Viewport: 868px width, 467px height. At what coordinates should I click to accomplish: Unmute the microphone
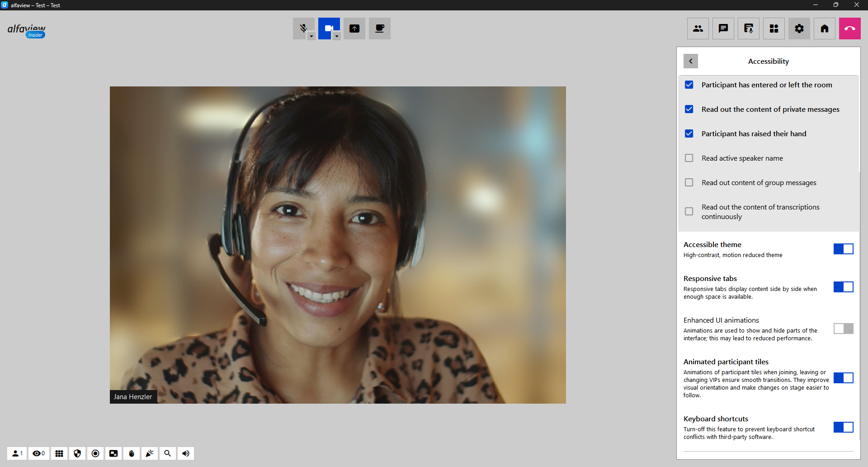[302, 28]
